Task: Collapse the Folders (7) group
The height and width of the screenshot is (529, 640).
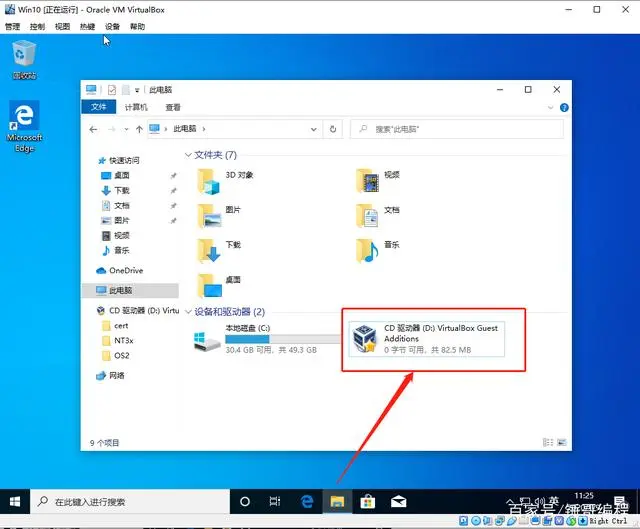Action: click(188, 155)
